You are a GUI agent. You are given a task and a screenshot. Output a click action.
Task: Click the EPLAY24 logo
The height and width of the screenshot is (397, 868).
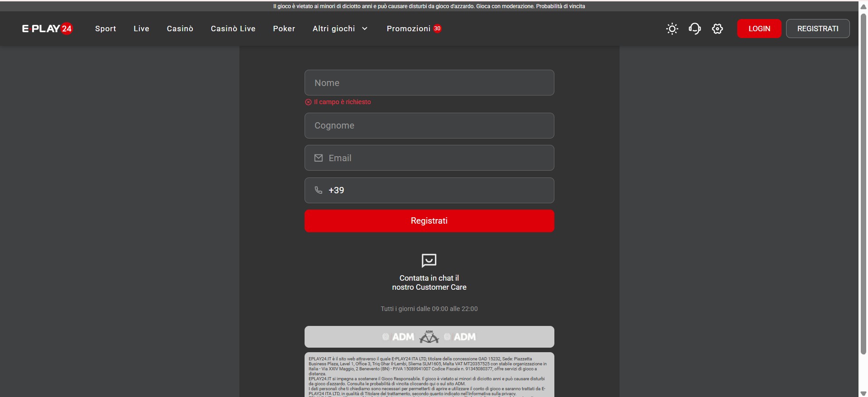[47, 29]
